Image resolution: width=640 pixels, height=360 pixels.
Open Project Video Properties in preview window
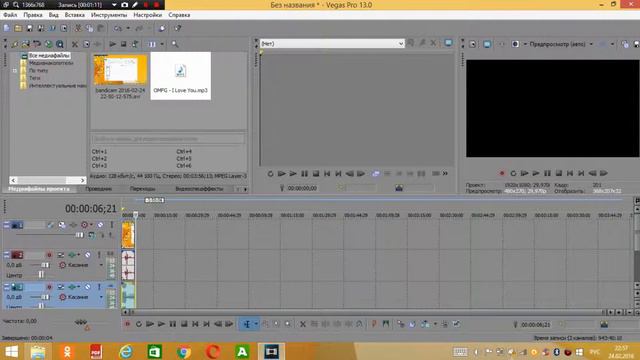[x=473, y=44]
